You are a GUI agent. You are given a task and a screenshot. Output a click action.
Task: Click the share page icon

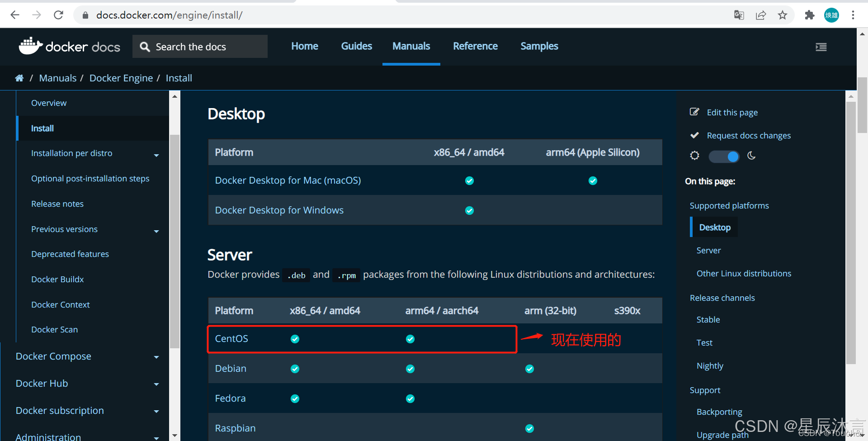761,15
